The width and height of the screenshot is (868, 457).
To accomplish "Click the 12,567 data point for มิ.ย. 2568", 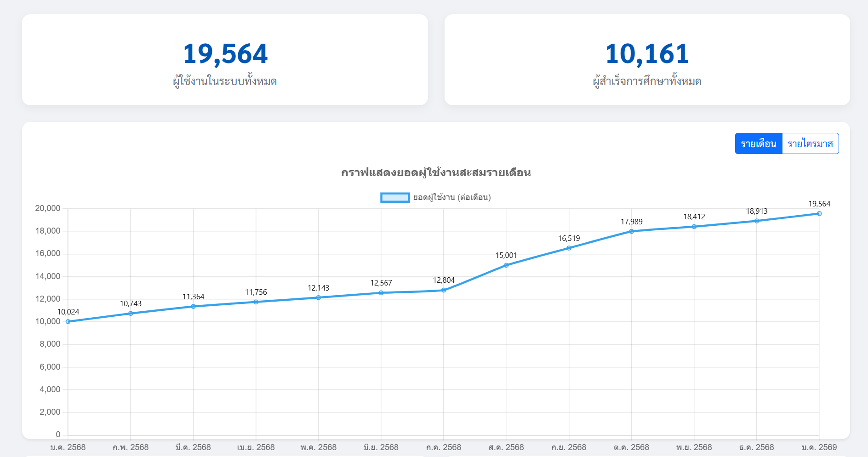I will coord(381,292).
